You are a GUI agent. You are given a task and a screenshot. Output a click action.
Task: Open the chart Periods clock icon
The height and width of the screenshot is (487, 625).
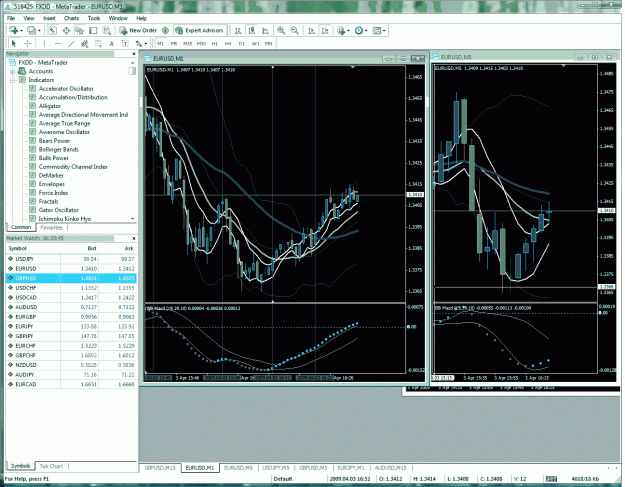359,30
